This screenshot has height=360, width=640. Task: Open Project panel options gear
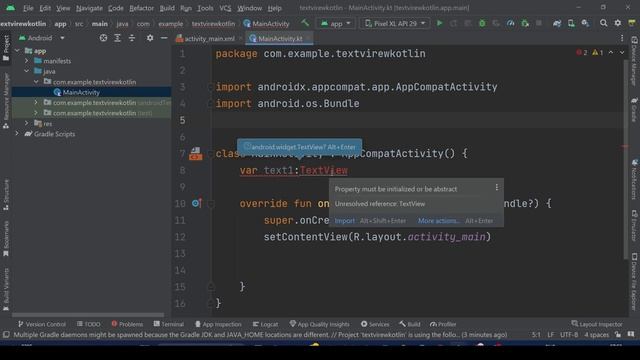tap(150, 38)
